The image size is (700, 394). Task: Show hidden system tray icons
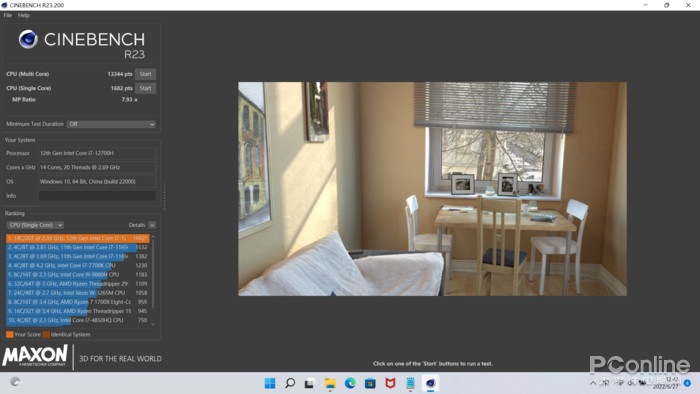click(593, 383)
